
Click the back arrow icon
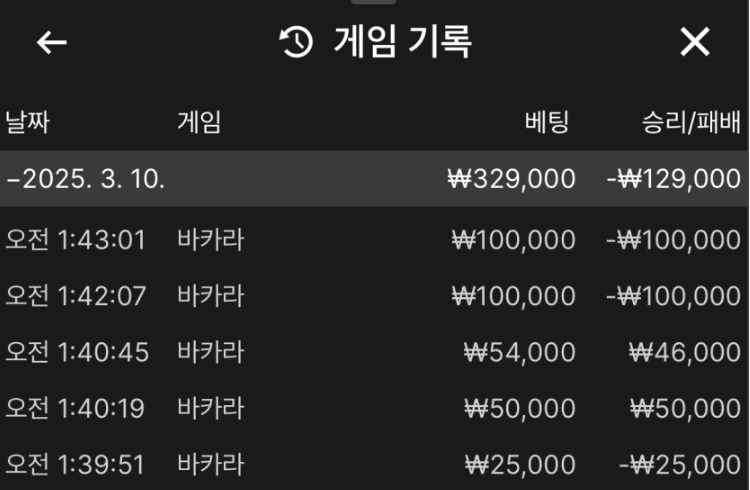(x=52, y=42)
